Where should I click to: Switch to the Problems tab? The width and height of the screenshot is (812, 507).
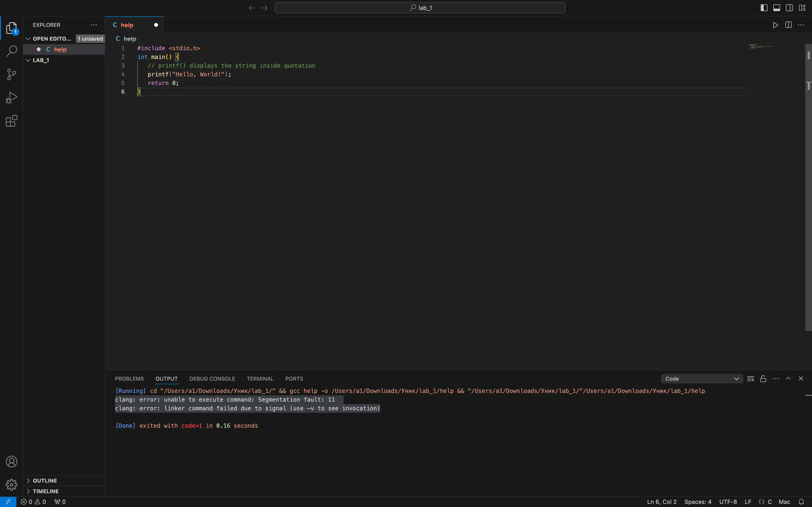pyautogui.click(x=129, y=379)
